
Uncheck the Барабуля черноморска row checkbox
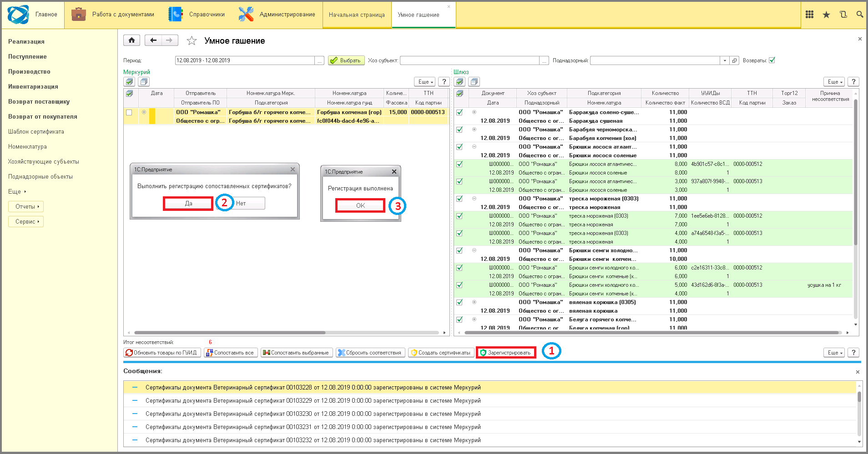point(459,130)
